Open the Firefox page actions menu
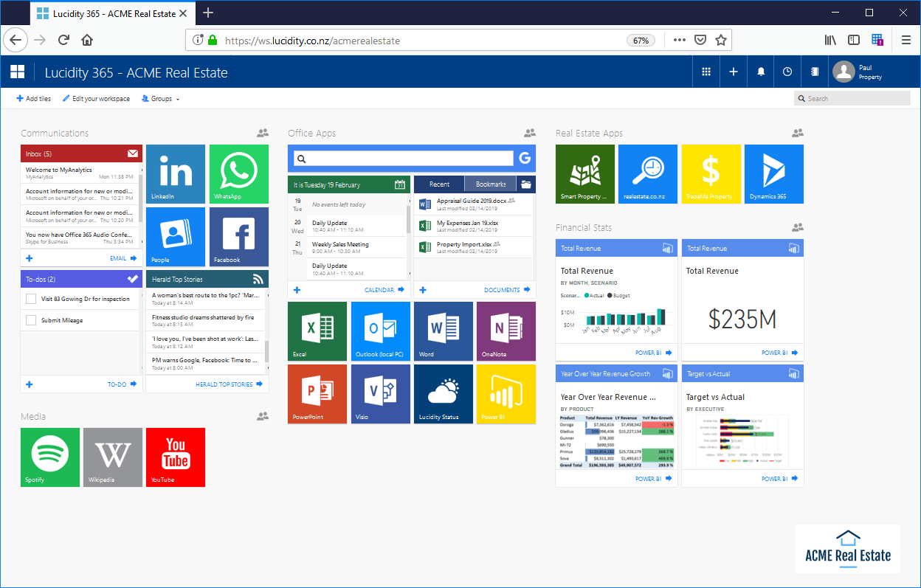Image resolution: width=921 pixels, height=588 pixels. pyautogui.click(x=680, y=41)
